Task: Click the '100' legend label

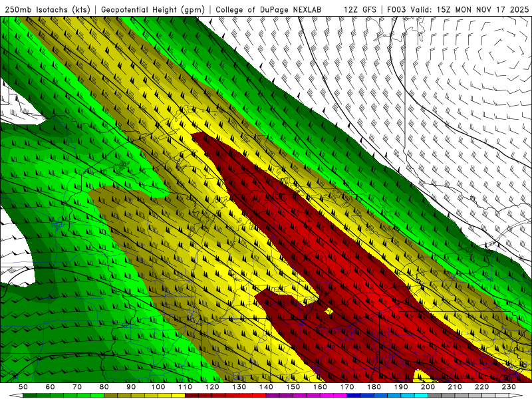Action: (x=158, y=387)
